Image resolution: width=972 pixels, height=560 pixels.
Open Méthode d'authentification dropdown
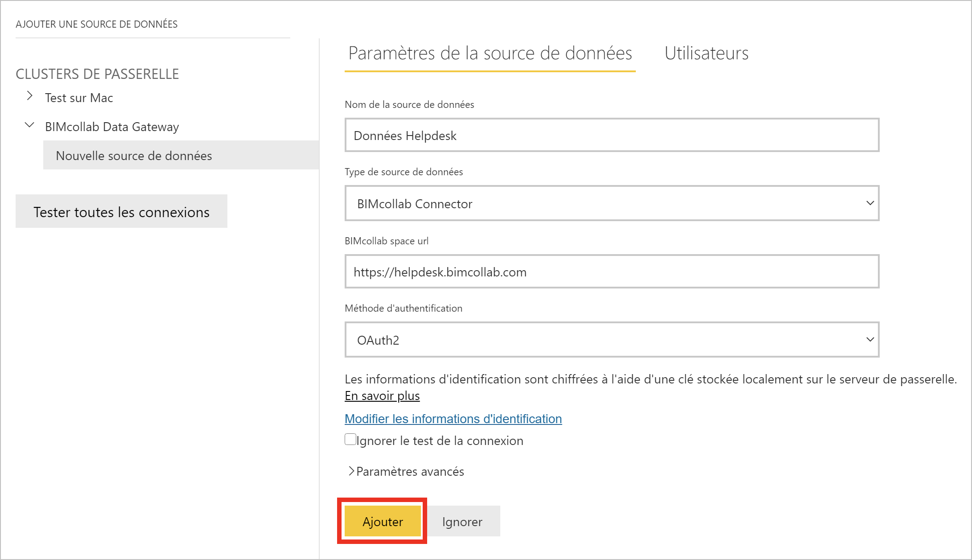coord(612,340)
